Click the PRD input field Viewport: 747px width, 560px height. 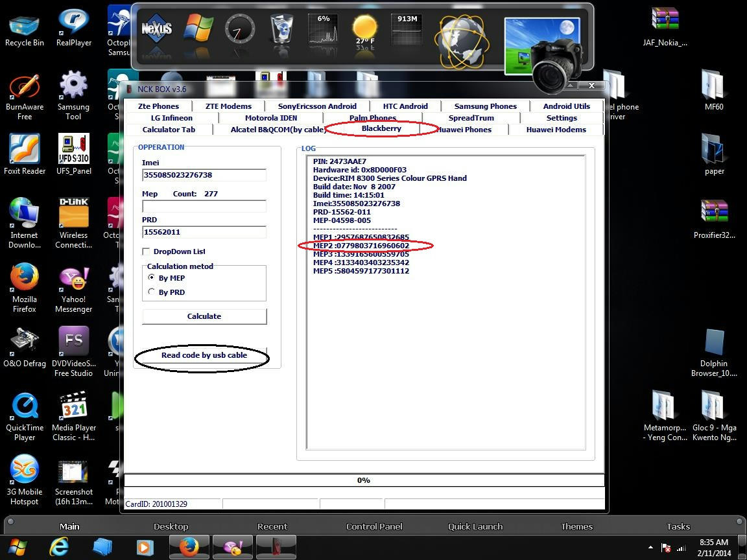point(204,232)
